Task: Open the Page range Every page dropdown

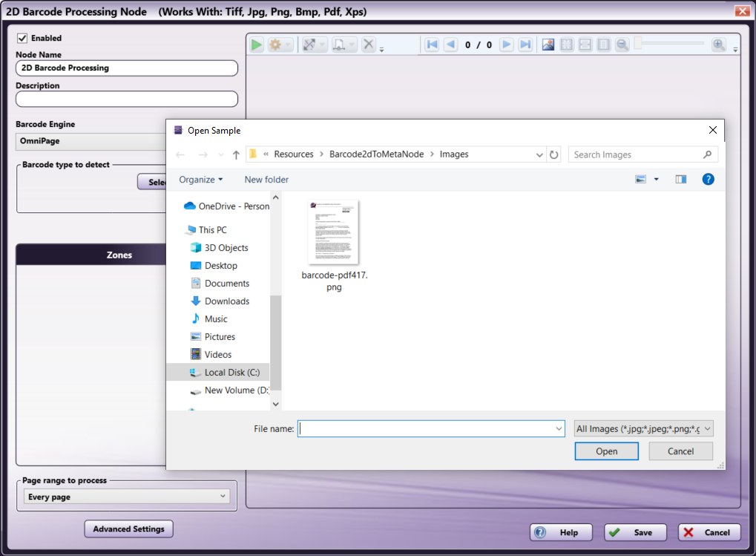Action: pos(127,496)
